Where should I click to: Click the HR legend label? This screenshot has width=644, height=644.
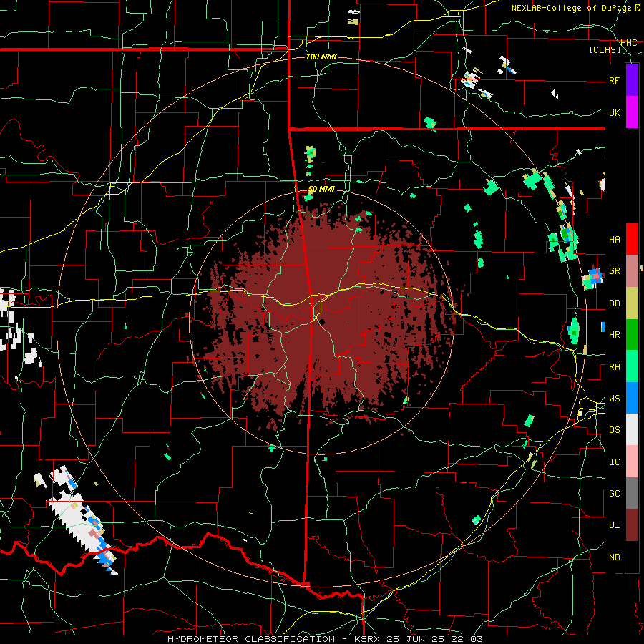(x=615, y=335)
